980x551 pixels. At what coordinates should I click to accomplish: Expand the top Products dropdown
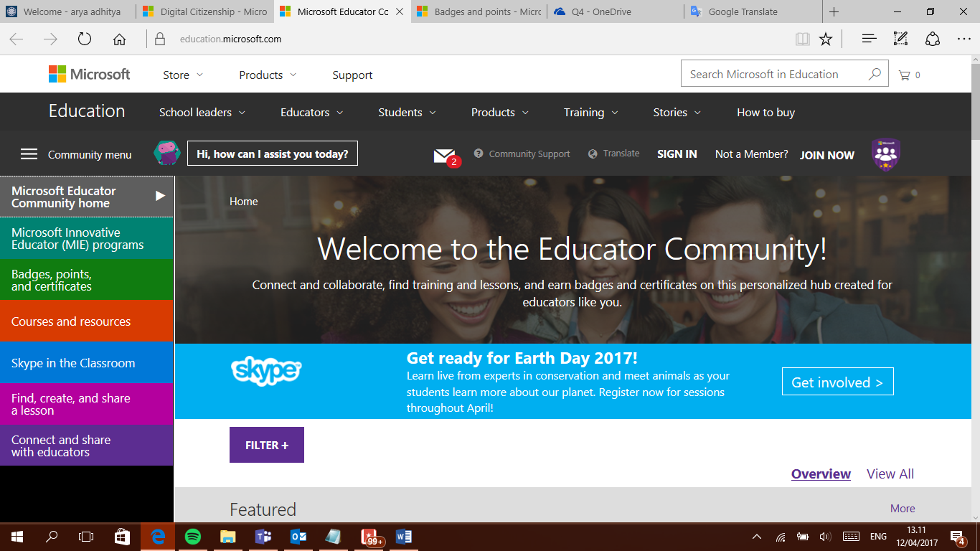click(268, 75)
